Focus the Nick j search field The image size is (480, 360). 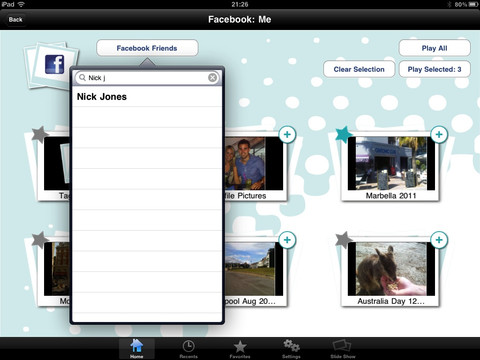pos(147,78)
